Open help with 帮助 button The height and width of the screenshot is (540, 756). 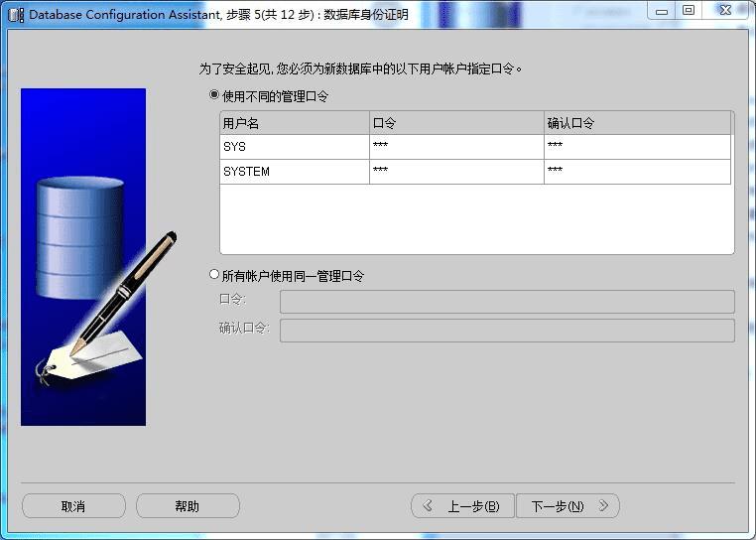click(x=188, y=505)
